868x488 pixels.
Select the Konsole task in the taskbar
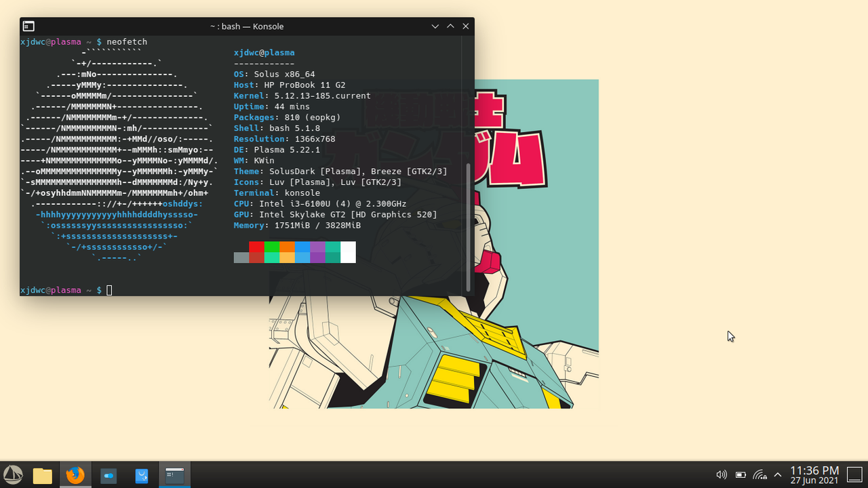click(175, 475)
